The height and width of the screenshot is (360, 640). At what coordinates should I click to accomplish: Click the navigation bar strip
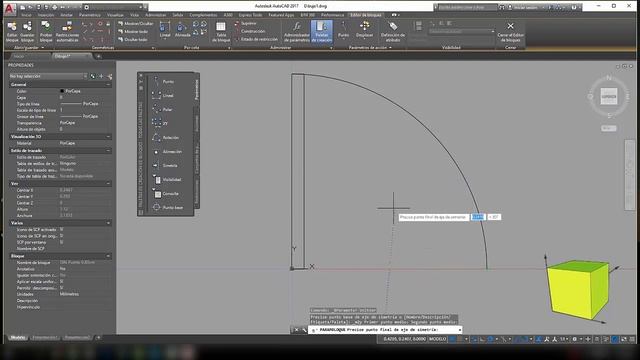(x=630, y=175)
